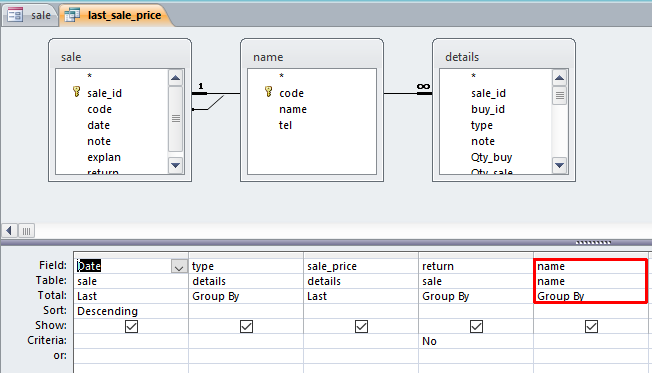Click the sale table title bar
Image resolution: width=652 pixels, height=373 pixels.
click(120, 57)
